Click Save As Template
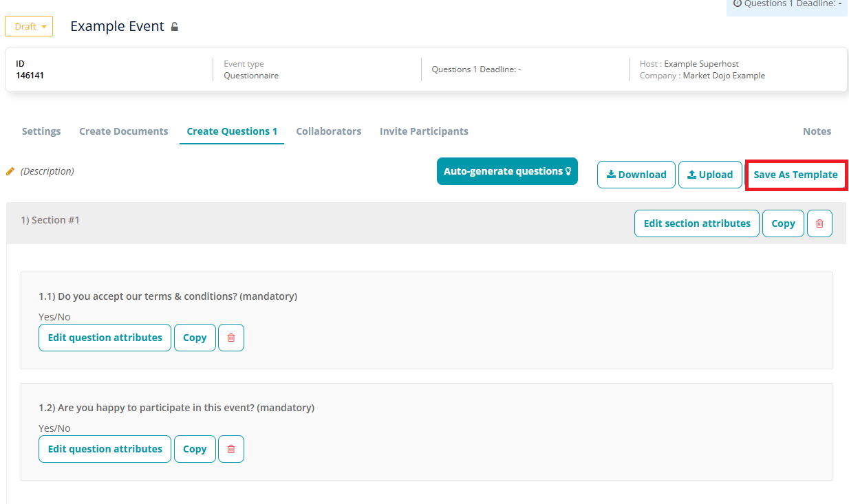The height and width of the screenshot is (504, 849). (x=796, y=175)
